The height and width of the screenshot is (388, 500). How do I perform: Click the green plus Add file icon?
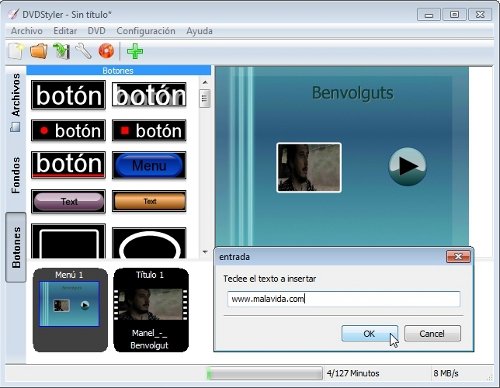(x=135, y=51)
